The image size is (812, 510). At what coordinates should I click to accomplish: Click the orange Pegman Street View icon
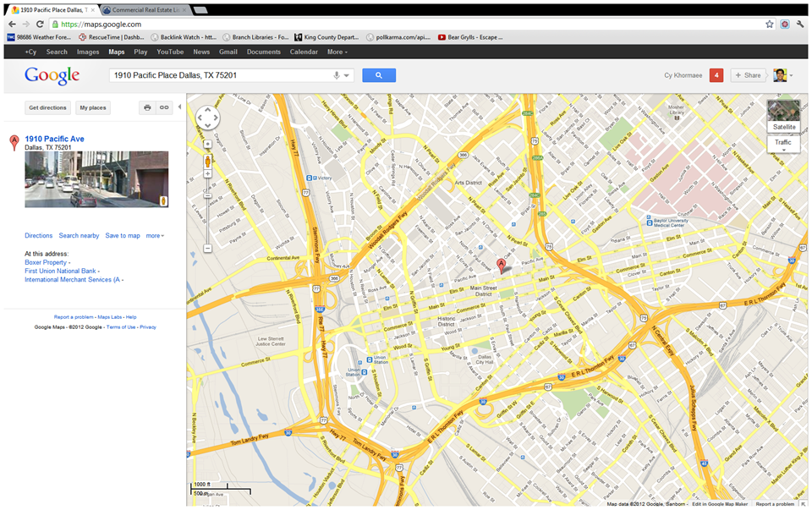(x=208, y=161)
